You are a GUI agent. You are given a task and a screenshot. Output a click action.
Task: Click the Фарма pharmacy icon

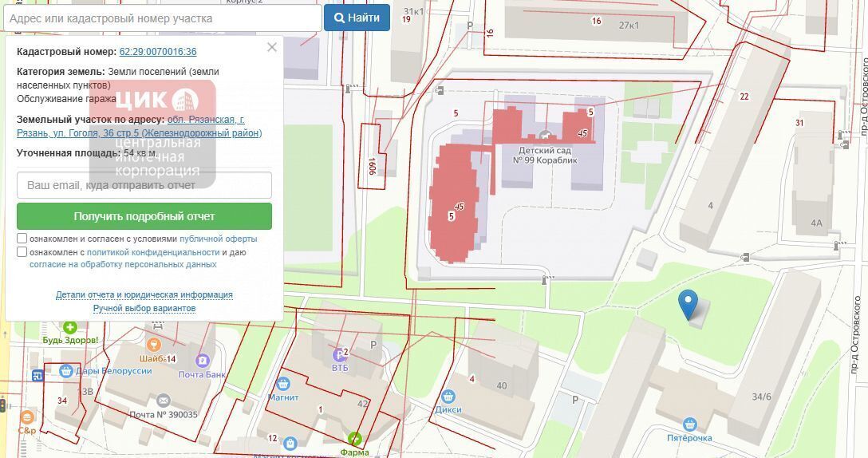pyautogui.click(x=354, y=439)
